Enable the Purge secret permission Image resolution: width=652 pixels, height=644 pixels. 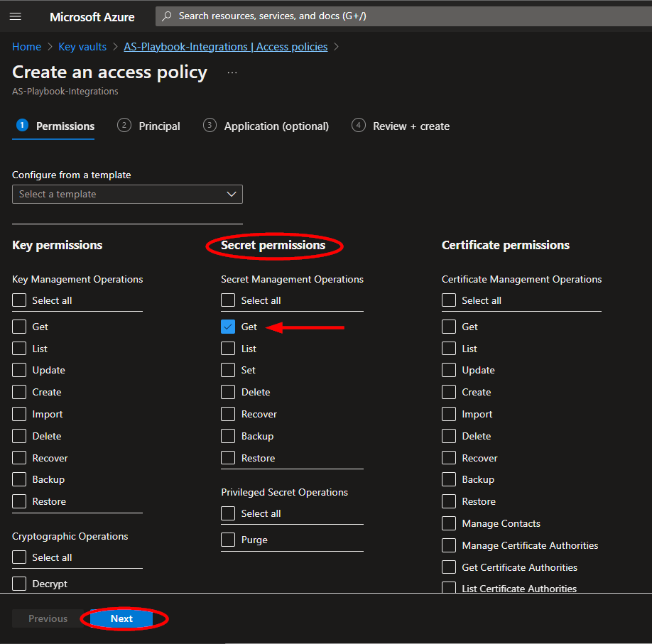(228, 540)
